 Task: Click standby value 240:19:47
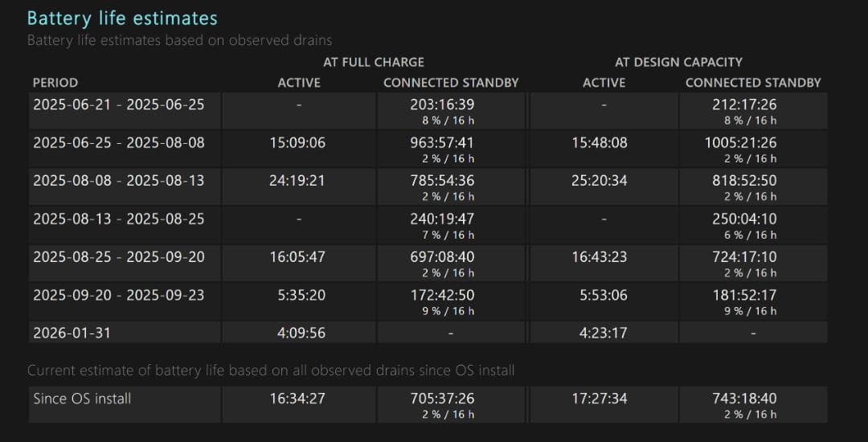click(x=450, y=219)
